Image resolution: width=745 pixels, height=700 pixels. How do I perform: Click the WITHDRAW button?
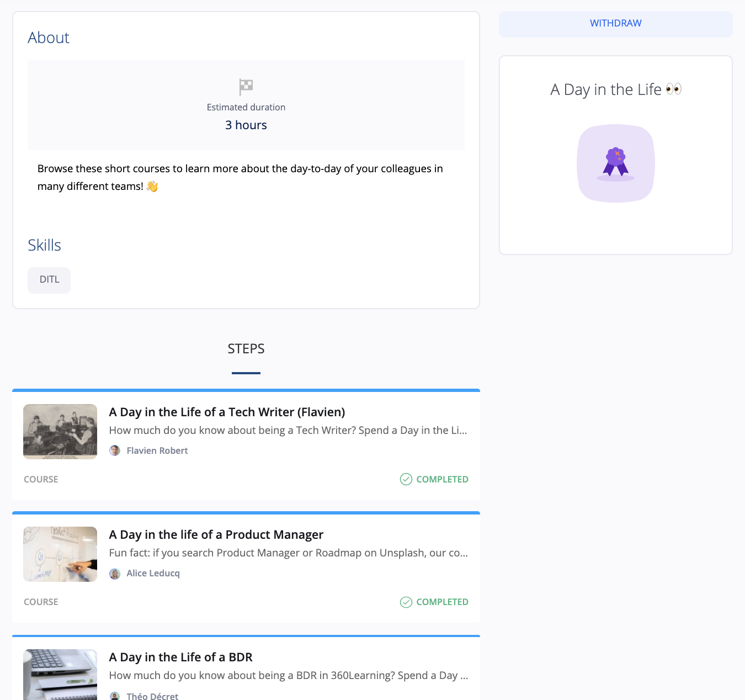pos(615,24)
